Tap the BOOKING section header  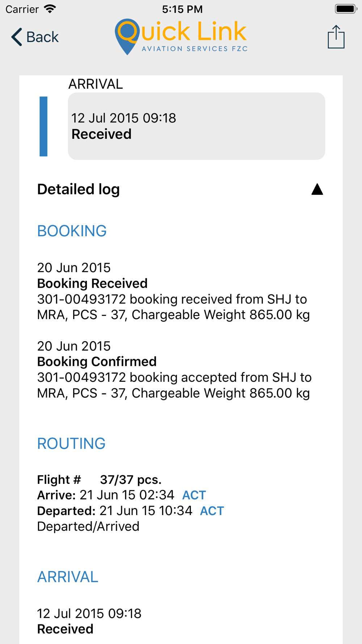point(72,231)
